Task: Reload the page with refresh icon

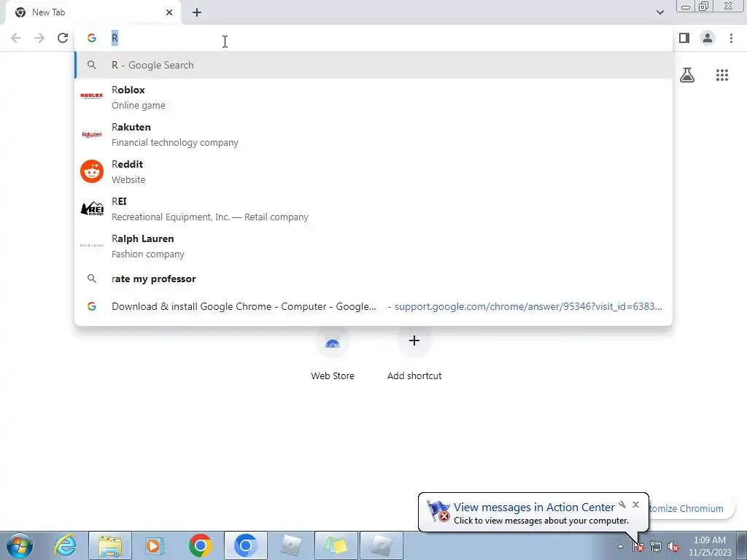Action: point(63,38)
